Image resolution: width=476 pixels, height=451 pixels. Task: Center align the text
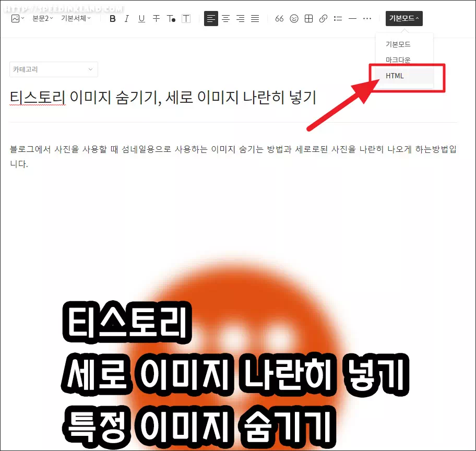[x=225, y=18]
